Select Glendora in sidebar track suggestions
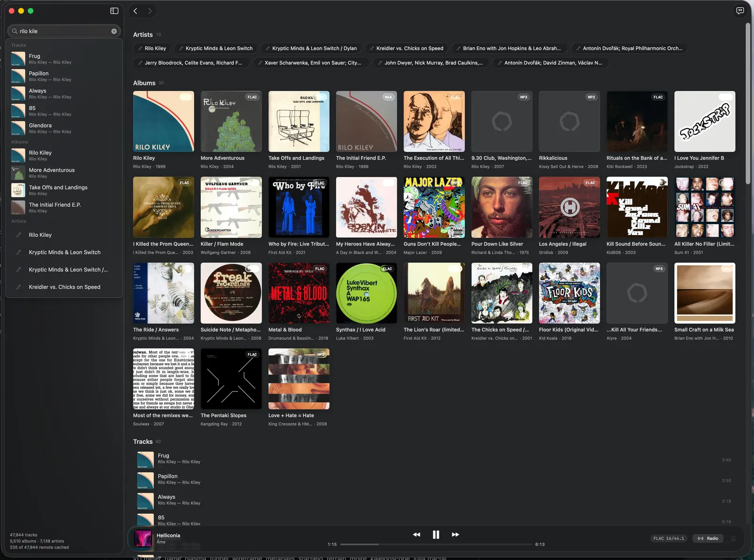Image resolution: width=754 pixels, height=560 pixels. 64,129
